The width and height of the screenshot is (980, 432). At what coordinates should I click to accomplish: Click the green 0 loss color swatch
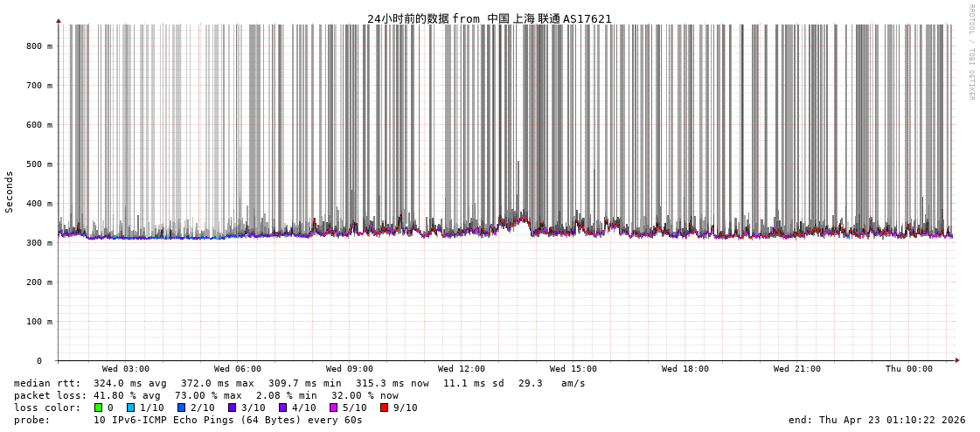pyautogui.click(x=99, y=408)
